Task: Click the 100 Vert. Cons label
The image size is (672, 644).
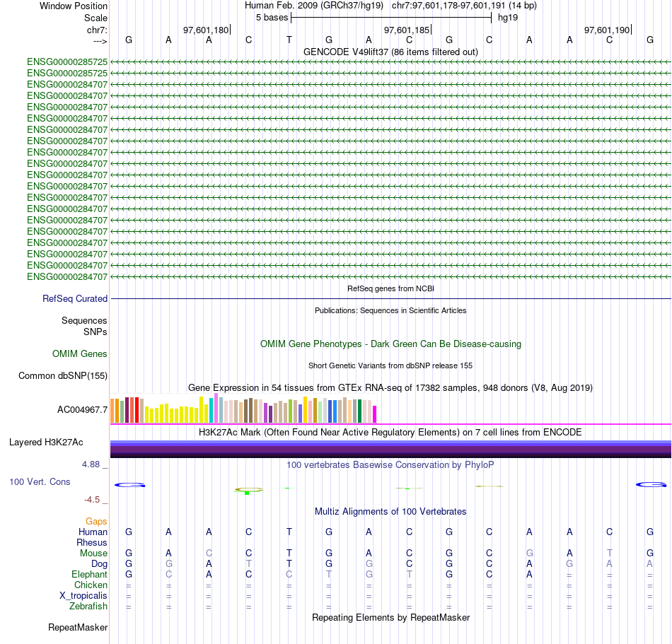Action: 40,481
